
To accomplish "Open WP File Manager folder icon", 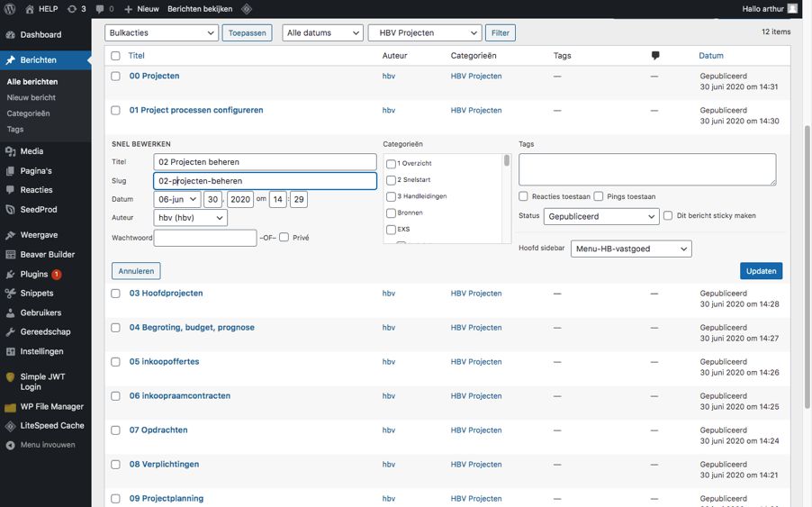I will coord(10,407).
